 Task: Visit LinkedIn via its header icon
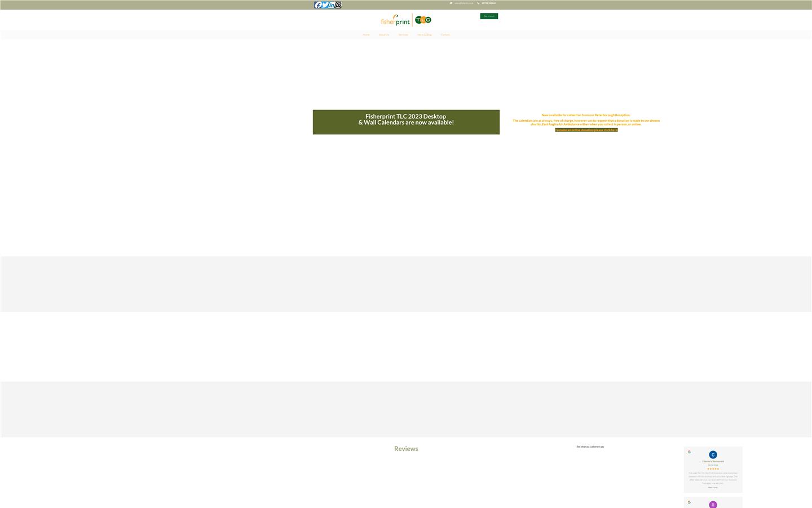click(x=332, y=5)
